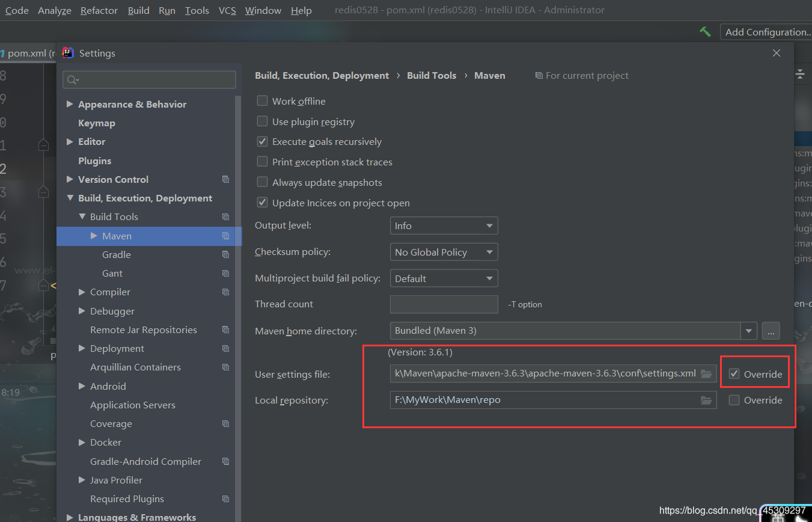
Task: Open the Output level dropdown
Action: click(x=444, y=226)
